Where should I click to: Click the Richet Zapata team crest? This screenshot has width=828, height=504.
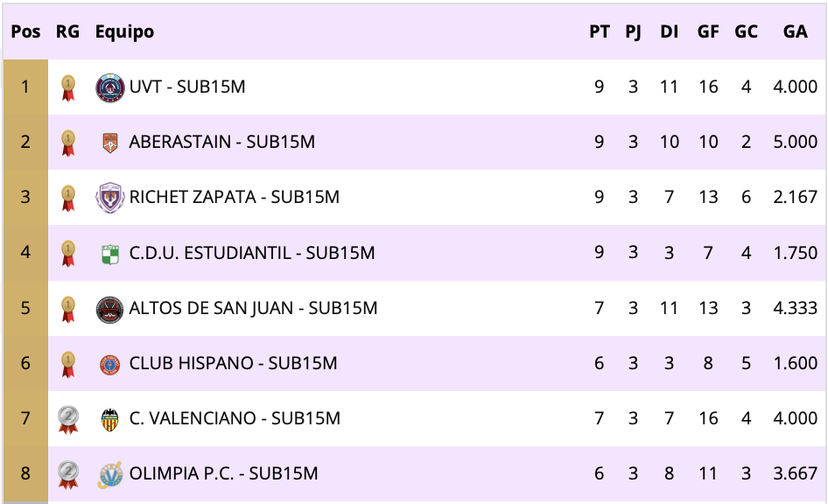(x=109, y=197)
